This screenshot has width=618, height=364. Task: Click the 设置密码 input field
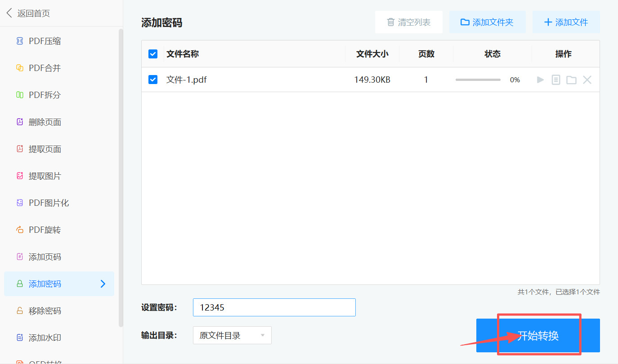[274, 307]
